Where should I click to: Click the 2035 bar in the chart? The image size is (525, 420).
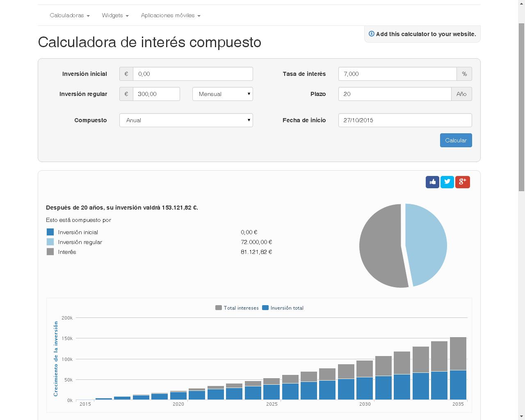(x=458, y=368)
